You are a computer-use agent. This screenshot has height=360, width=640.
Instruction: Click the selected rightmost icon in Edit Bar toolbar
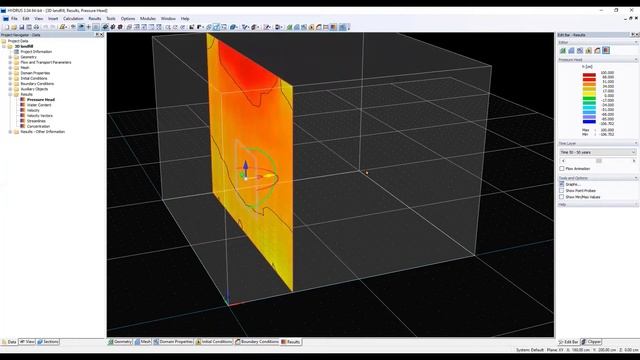[x=606, y=50]
